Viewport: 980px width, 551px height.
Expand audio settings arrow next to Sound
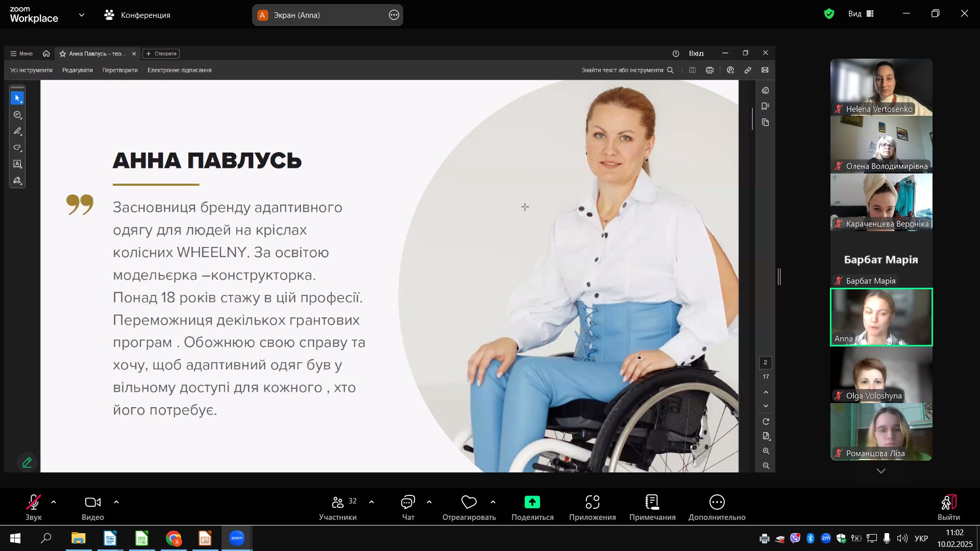click(x=54, y=502)
